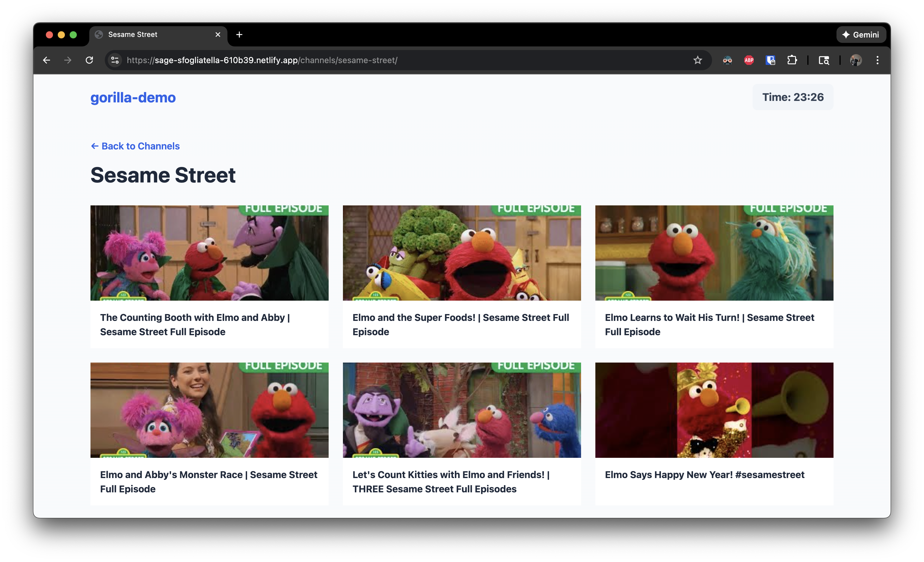Click the profile avatar icon
The width and height of the screenshot is (924, 562).
tap(856, 60)
